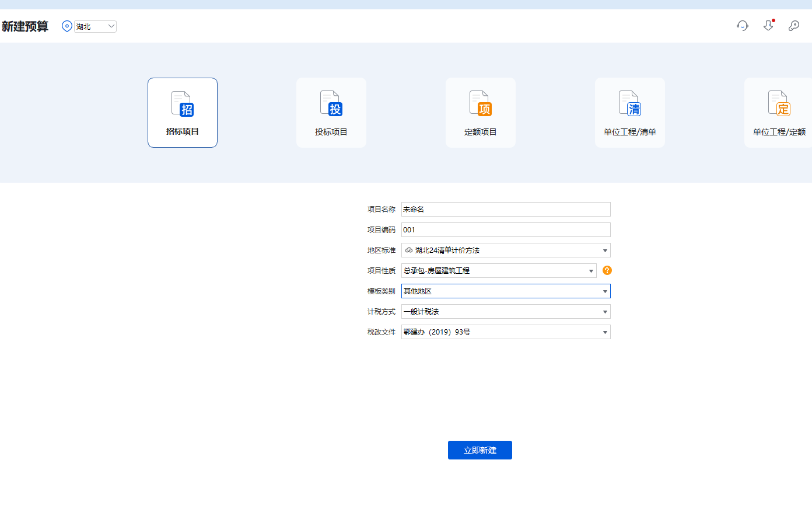Image resolution: width=812 pixels, height=519 pixels.
Task: Click the 地区标准 field label
Action: click(x=381, y=250)
